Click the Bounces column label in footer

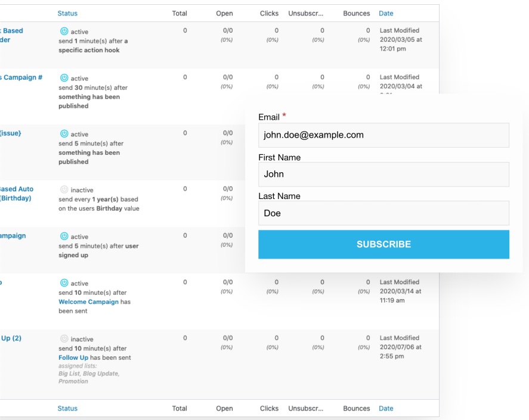coord(357,409)
